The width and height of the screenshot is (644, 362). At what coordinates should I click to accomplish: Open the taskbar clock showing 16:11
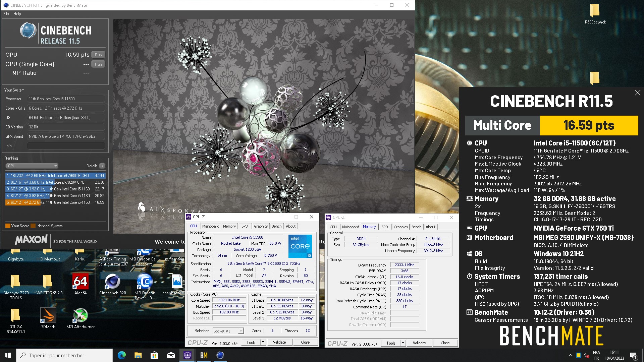pos(614,355)
